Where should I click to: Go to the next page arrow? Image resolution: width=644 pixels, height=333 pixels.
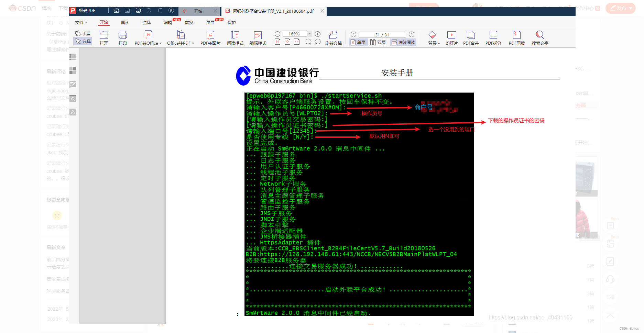pyautogui.click(x=412, y=34)
